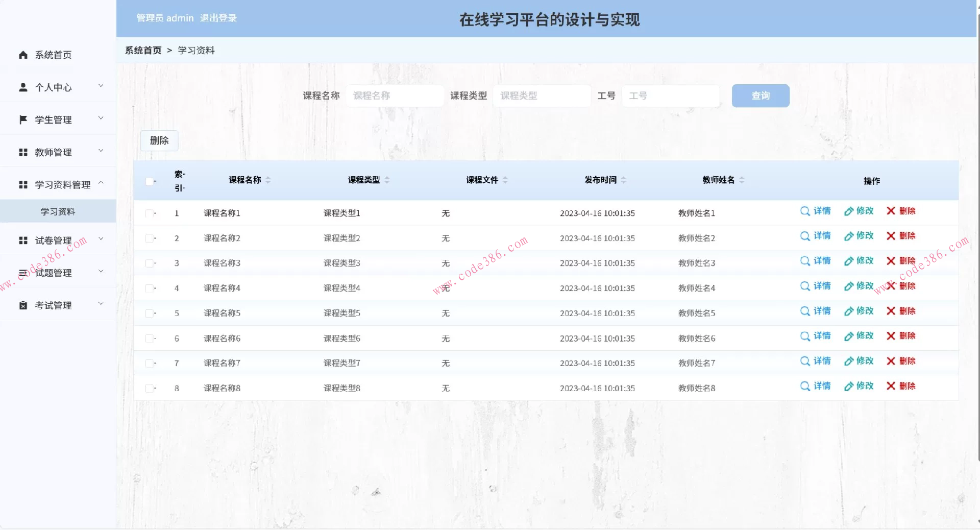Collapse the 学习资料管理 section
This screenshot has height=530, width=980.
101,183
